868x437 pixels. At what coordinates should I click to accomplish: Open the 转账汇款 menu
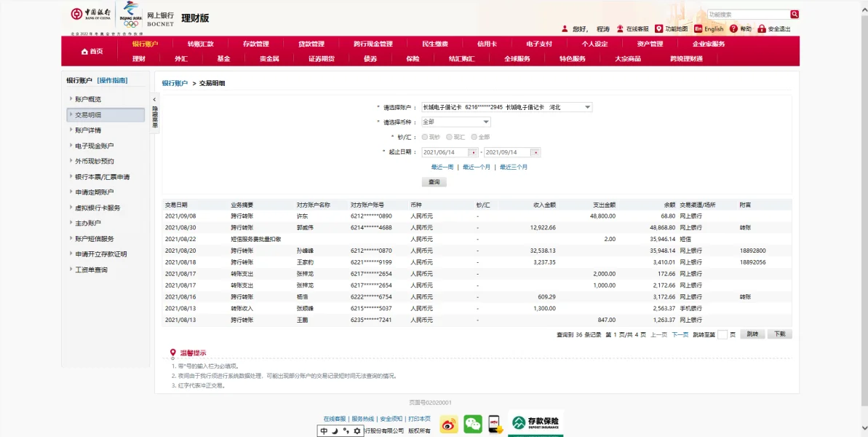tap(200, 44)
